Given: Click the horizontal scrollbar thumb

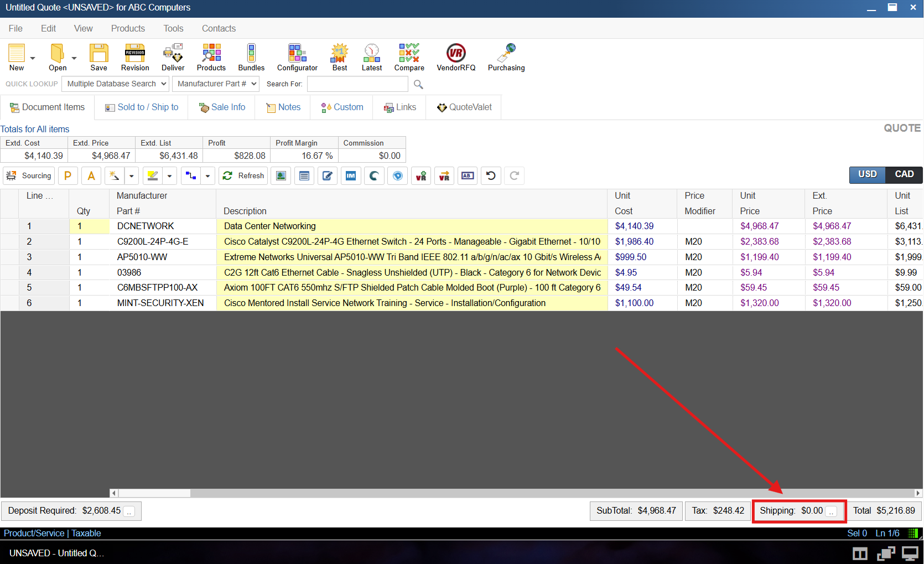Looking at the screenshot, I should coord(154,493).
